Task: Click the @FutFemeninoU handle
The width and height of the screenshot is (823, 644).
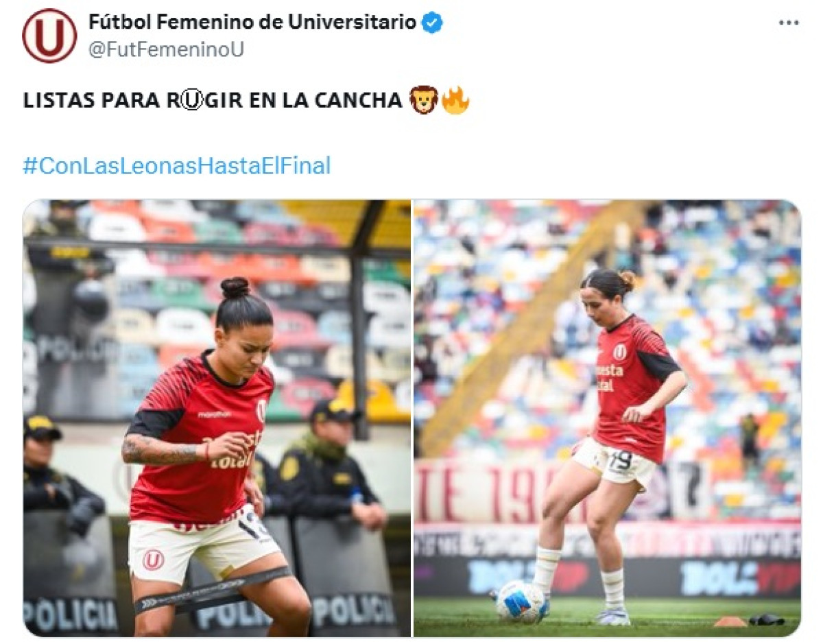Action: point(167,49)
